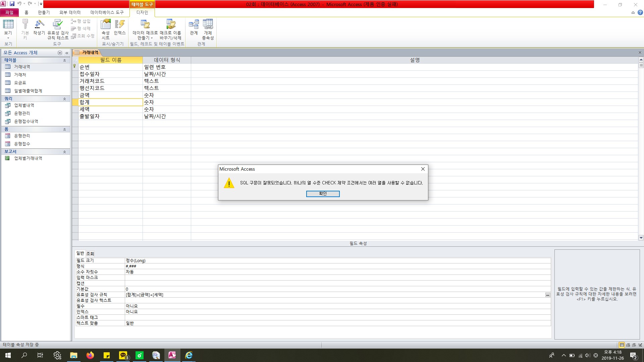Click 매크로 이름 바꾸기/삭제 icon

point(170,29)
